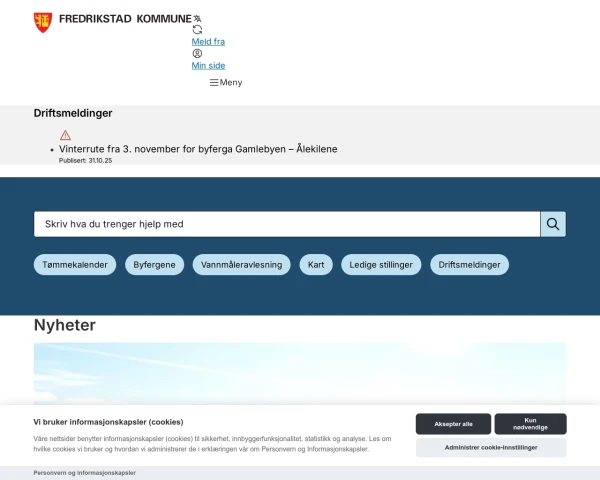Select the Byfergene shortcut

pyautogui.click(x=155, y=264)
